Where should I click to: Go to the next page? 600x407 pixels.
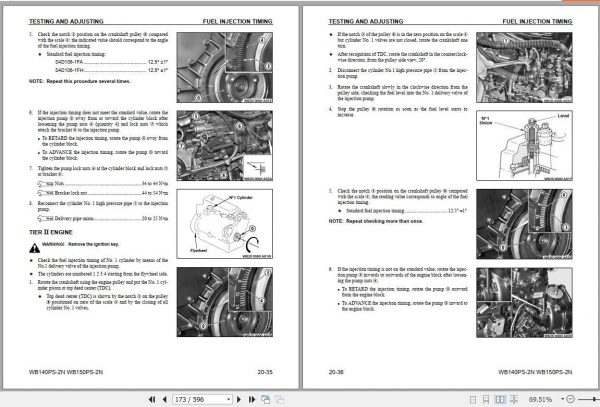239,399
